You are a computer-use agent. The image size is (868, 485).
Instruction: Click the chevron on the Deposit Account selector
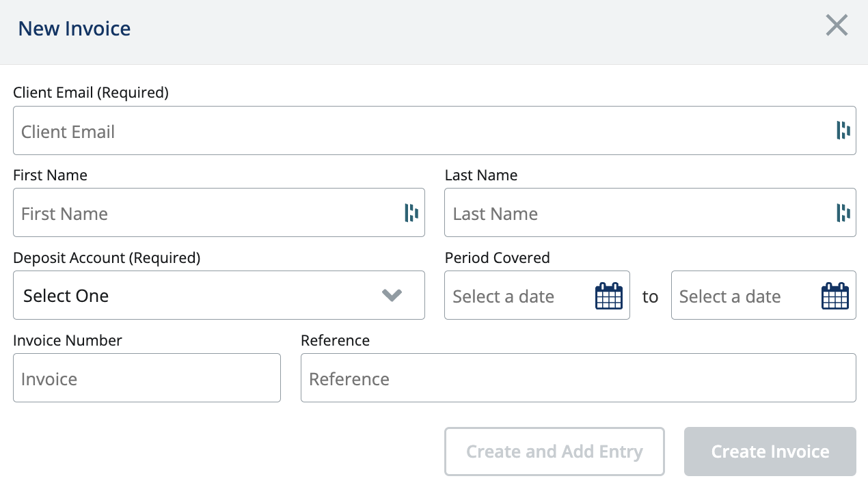click(x=392, y=295)
